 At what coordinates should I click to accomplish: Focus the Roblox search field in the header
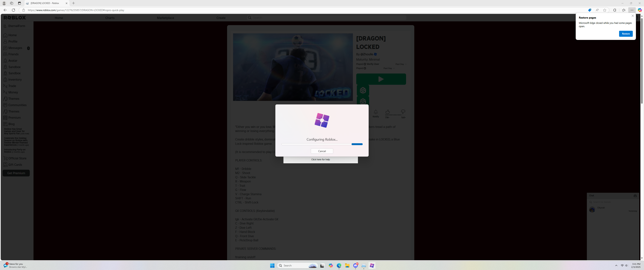pyautogui.click(x=326, y=18)
